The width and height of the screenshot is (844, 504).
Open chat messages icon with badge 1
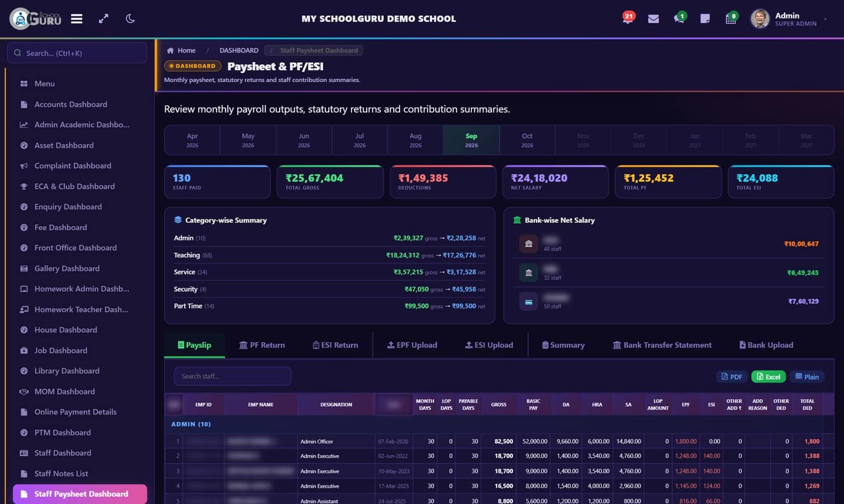(x=679, y=18)
